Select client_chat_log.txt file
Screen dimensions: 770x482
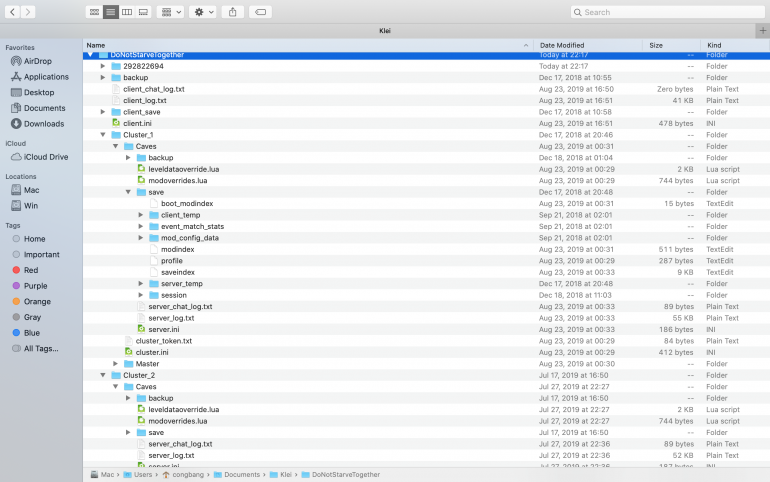point(154,89)
